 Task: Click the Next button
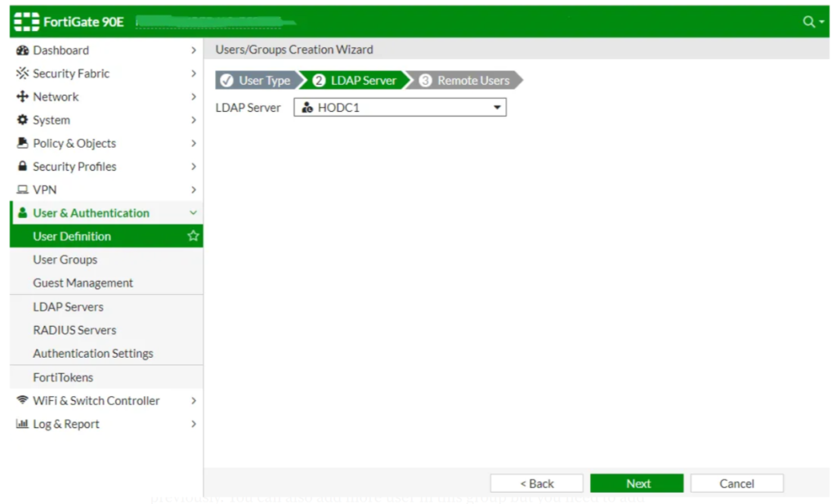pos(637,484)
